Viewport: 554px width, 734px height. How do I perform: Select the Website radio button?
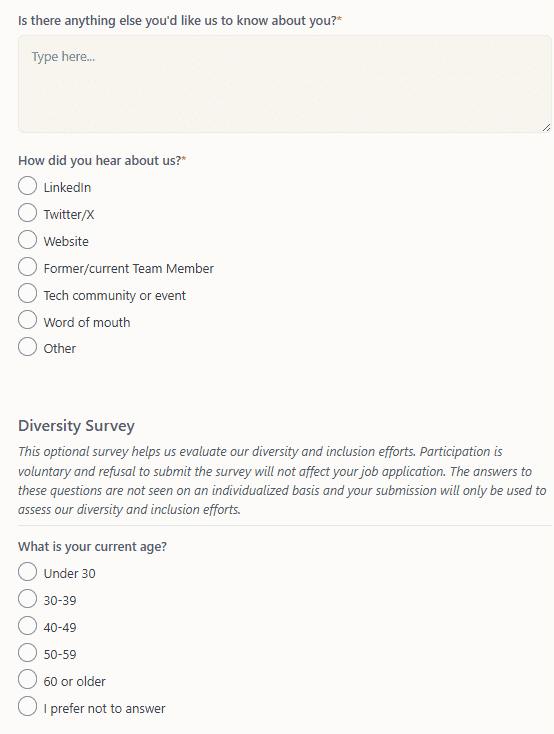tap(28, 240)
